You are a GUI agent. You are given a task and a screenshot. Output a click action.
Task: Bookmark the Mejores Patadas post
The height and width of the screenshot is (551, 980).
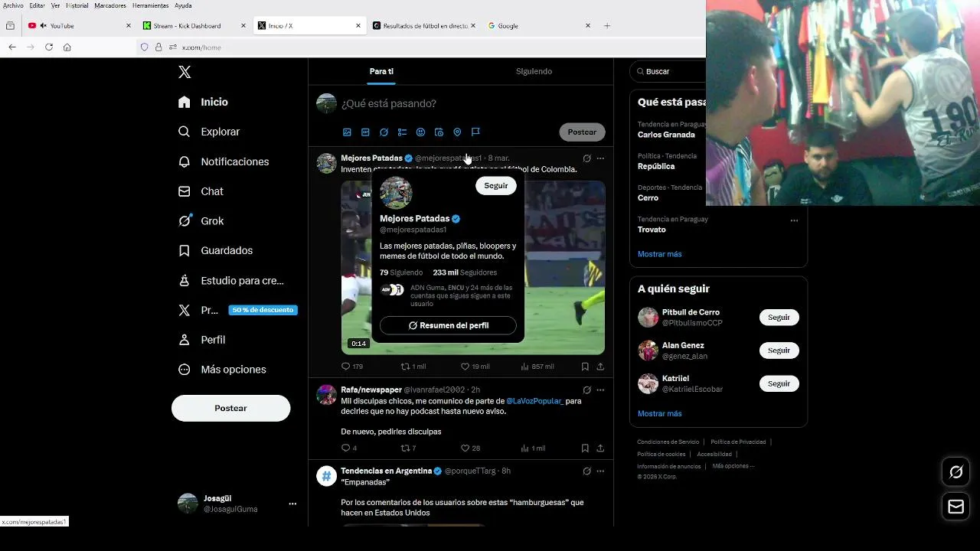tap(585, 367)
